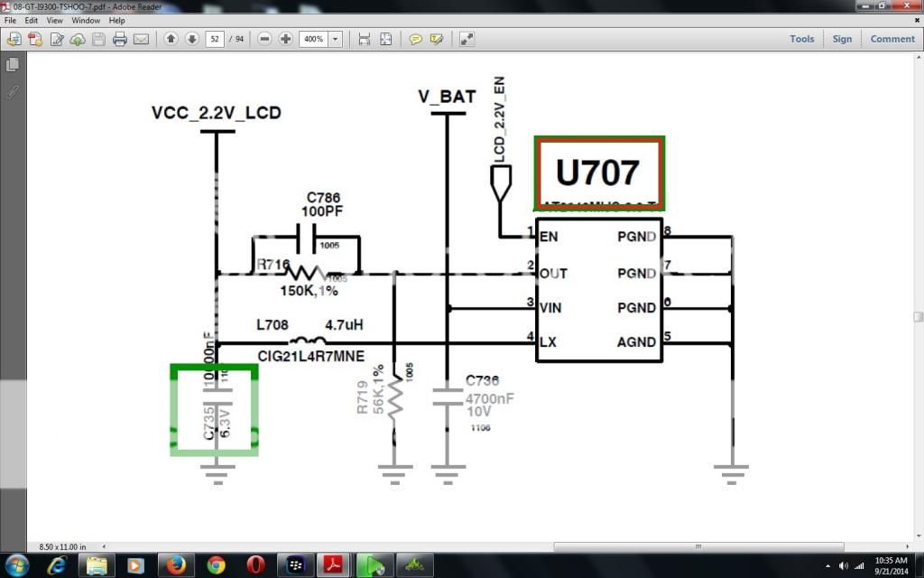Screen dimensions: 924x578
Task: Add a sticky note comment
Action: coord(416,39)
